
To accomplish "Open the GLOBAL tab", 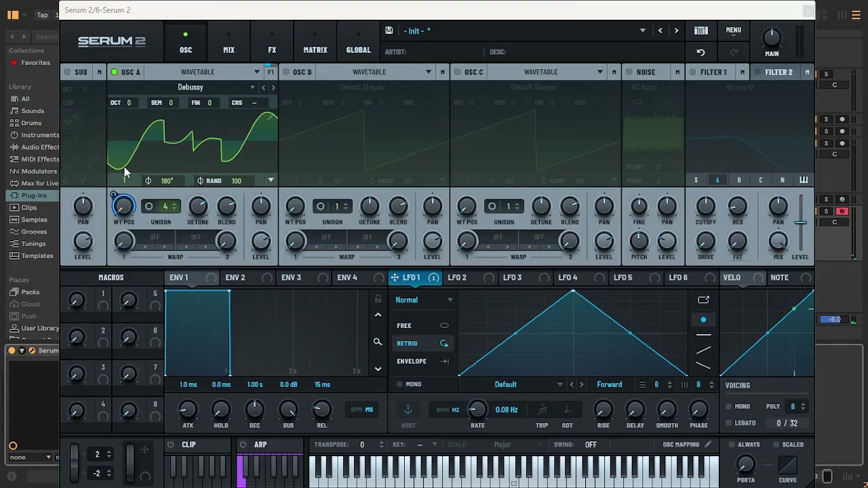I will pyautogui.click(x=358, y=43).
